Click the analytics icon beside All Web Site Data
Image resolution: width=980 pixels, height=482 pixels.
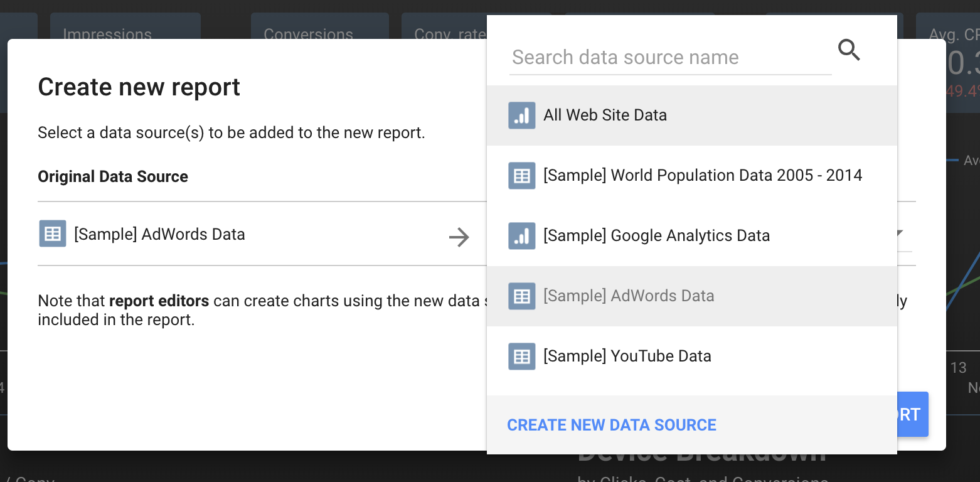click(x=521, y=115)
